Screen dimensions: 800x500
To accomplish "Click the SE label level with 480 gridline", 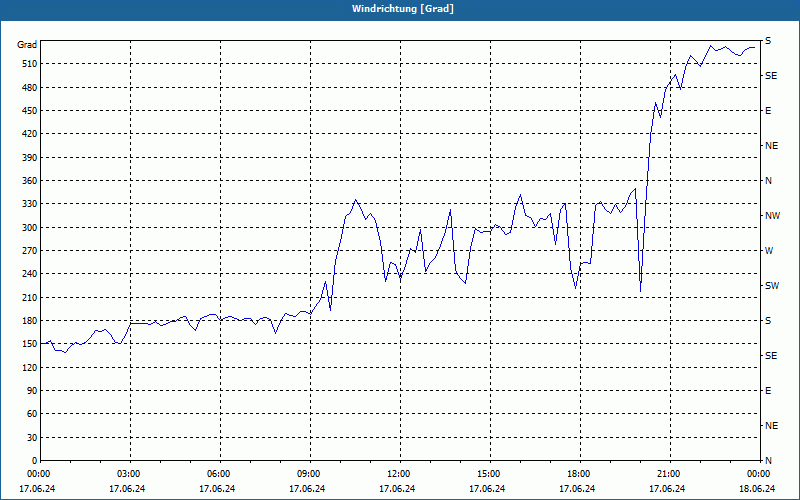I will click(771, 76).
